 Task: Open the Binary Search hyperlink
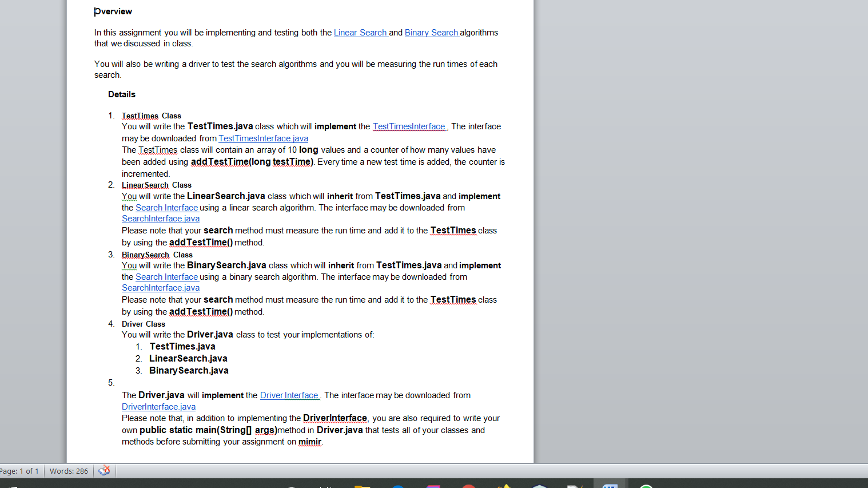432,33
